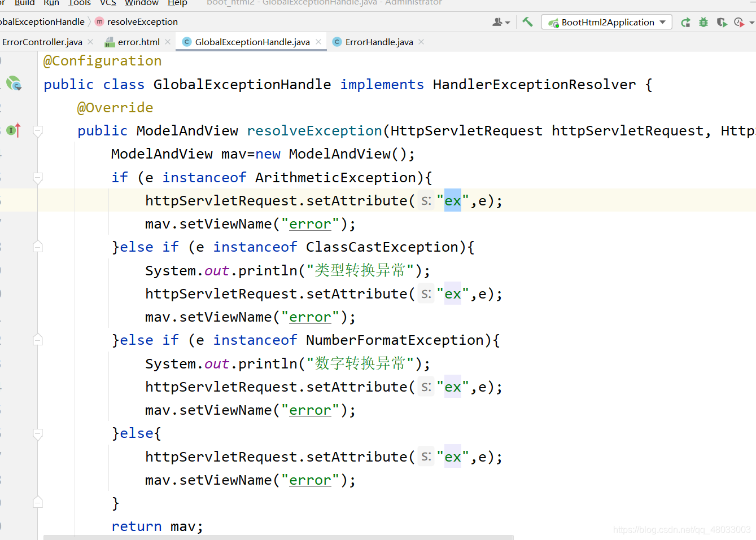
Task: Click the error link in the final else block
Action: click(310, 480)
